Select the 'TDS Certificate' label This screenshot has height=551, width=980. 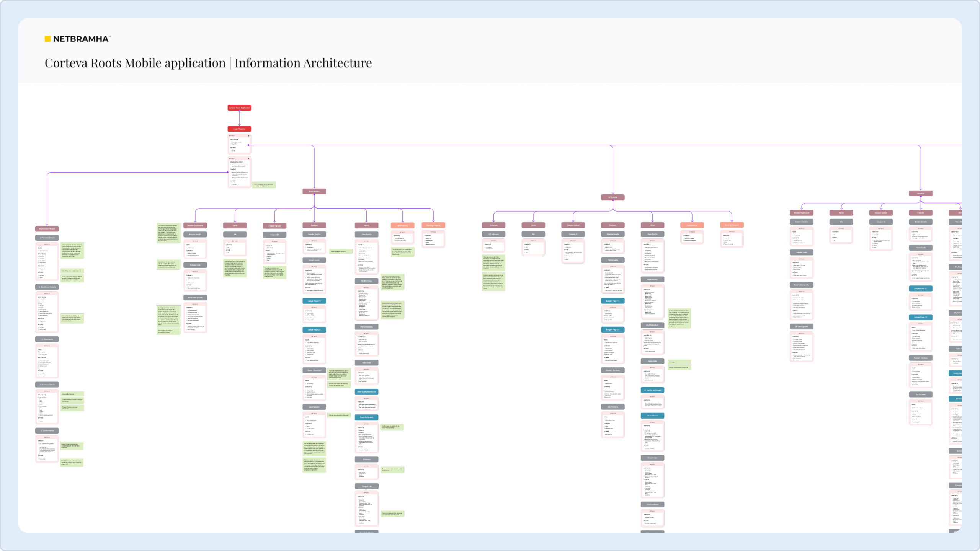coord(653,504)
